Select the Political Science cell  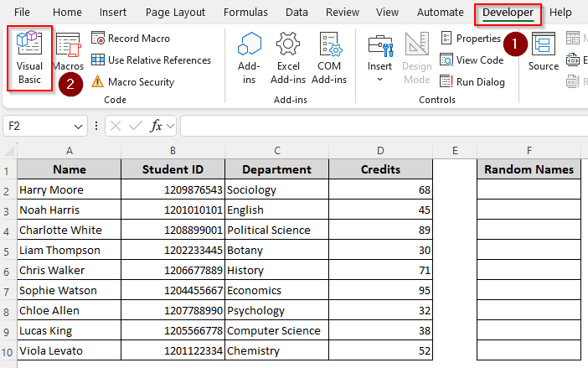(276, 230)
